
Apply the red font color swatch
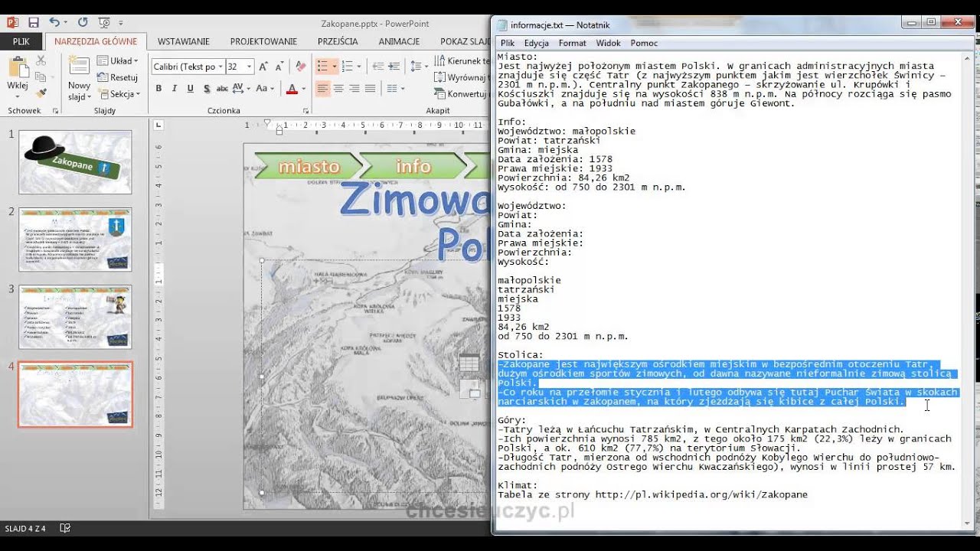coord(291,89)
